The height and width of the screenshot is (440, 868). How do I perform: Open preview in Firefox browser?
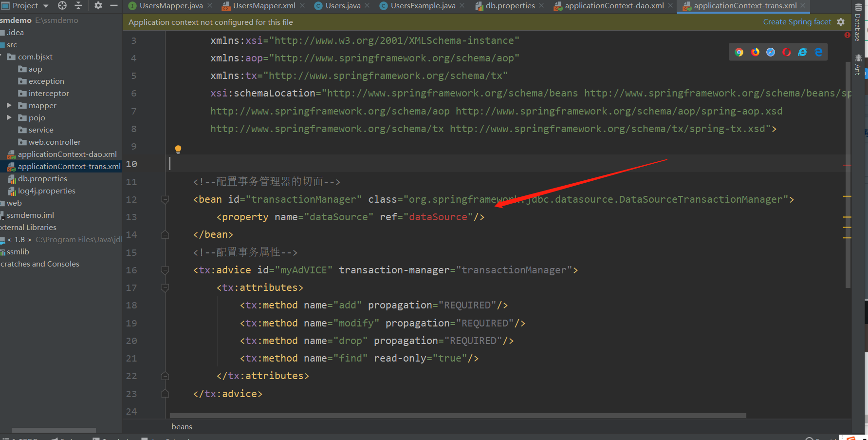tap(755, 52)
